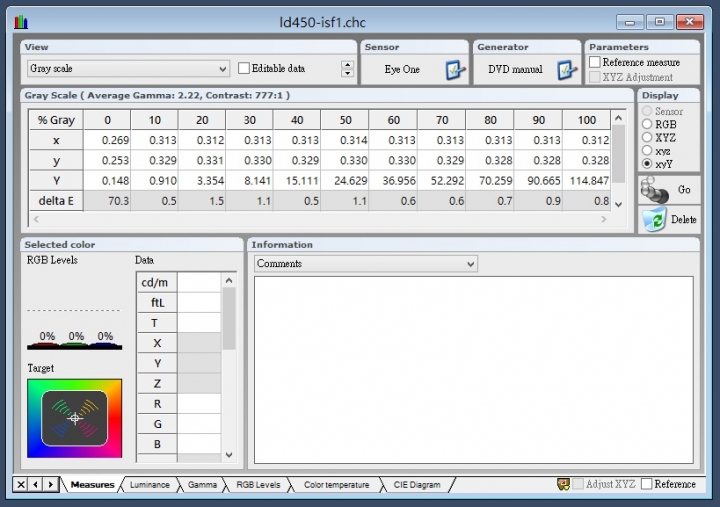Image resolution: width=720 pixels, height=507 pixels.
Task: Click the Y value 24.629 cell
Action: (x=345, y=180)
